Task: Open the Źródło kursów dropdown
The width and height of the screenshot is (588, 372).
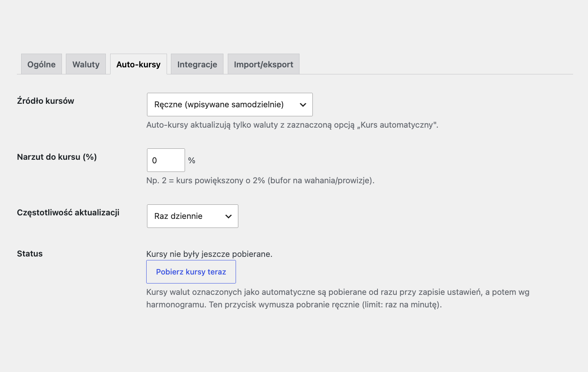Action: (x=230, y=105)
